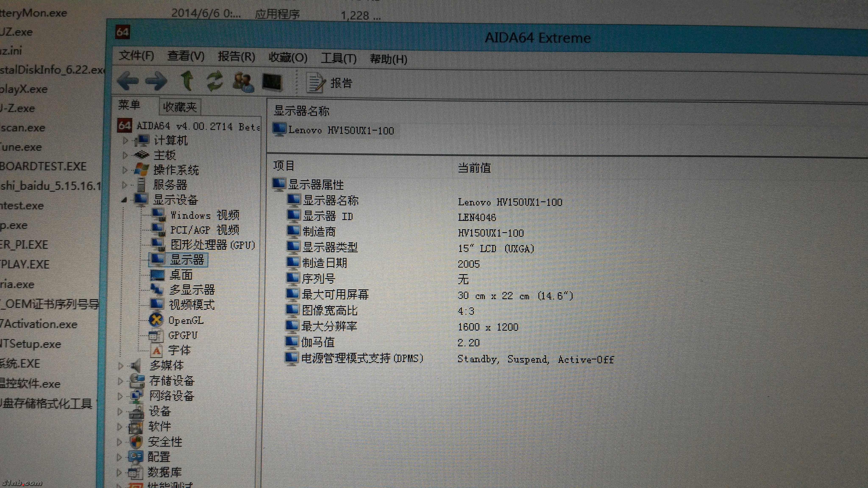This screenshot has height=488, width=868.
Task: Click the users icon in toolbar
Action: tap(243, 82)
